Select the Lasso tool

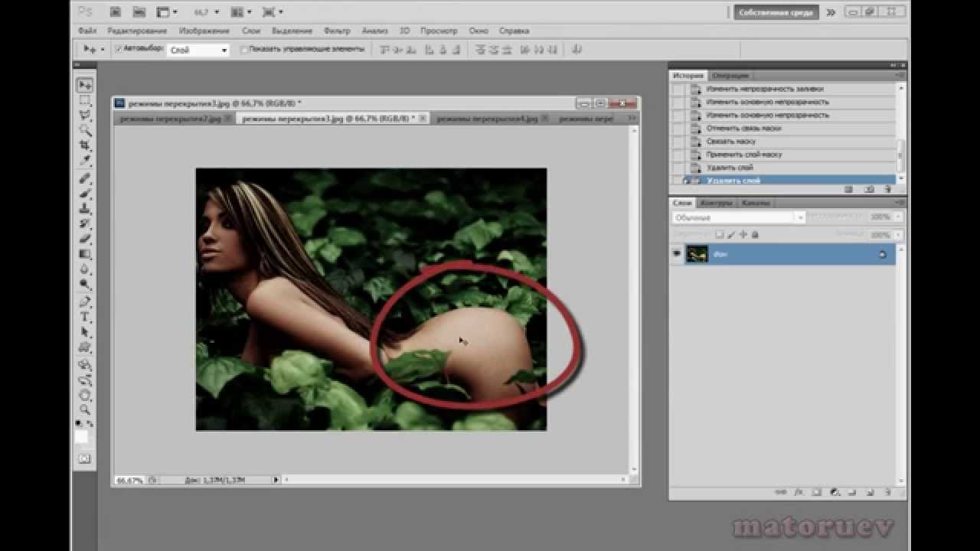[x=85, y=116]
